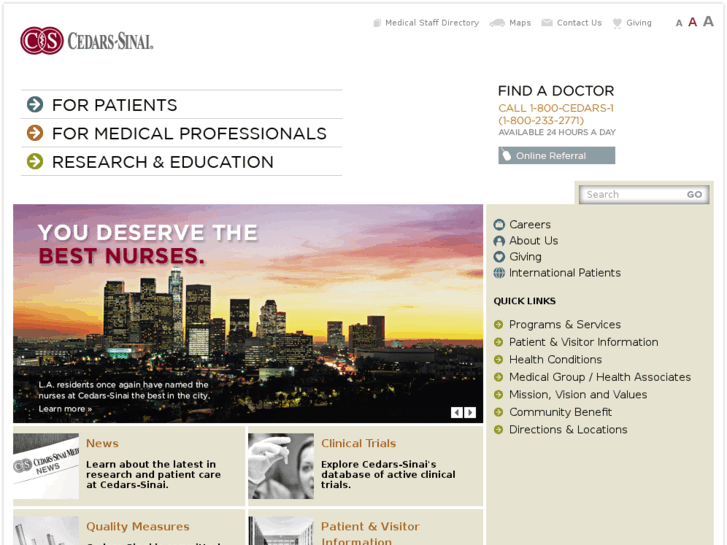The image size is (727, 545).
Task: Click the GO search button
Action: tap(694, 194)
